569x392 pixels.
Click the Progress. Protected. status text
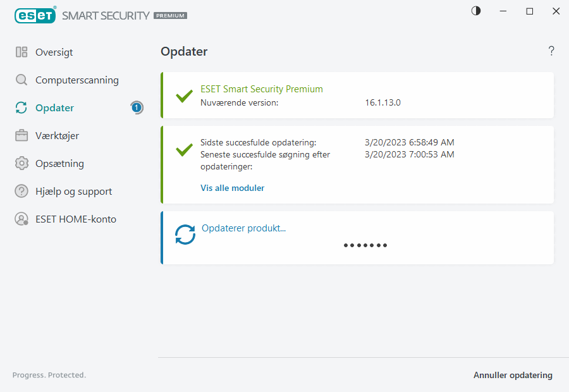[49, 375]
